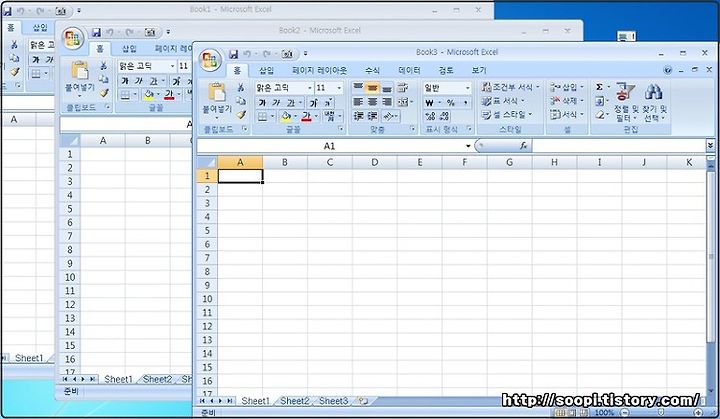Toggle underline formatting in Book3 ribbon

pyautogui.click(x=291, y=102)
